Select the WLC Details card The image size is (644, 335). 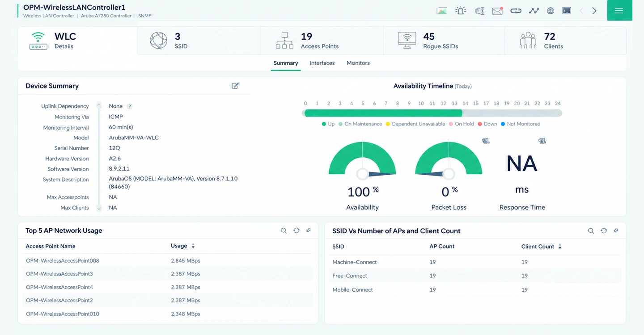(77, 41)
